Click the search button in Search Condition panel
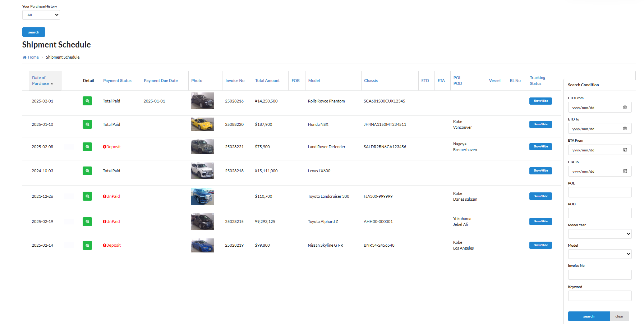The height and width of the screenshot is (324, 644). coord(589,316)
